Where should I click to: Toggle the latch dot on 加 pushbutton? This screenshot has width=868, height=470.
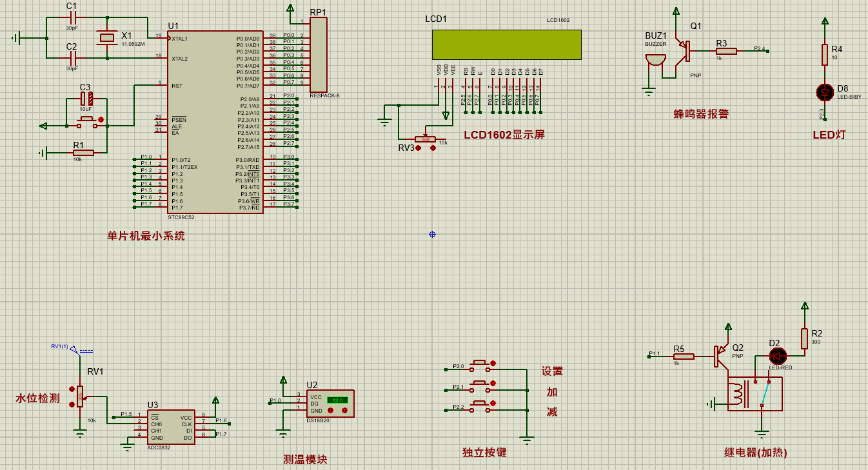pyautogui.click(x=493, y=384)
